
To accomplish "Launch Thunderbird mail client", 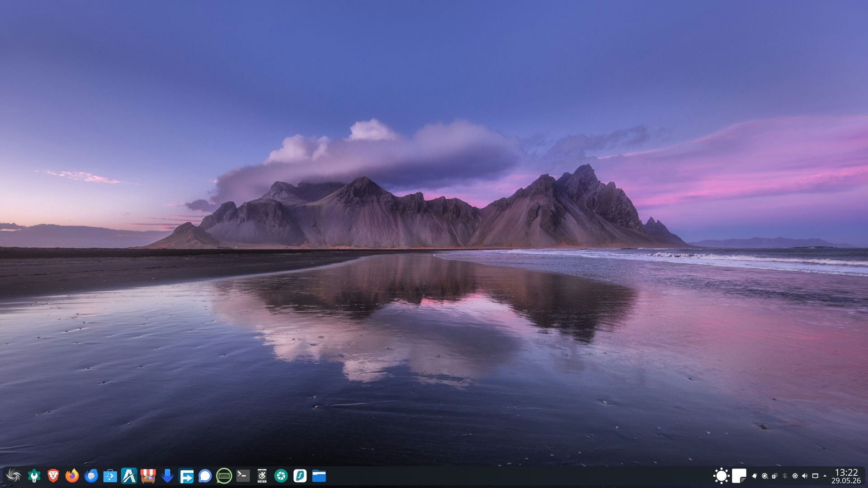I will pos(91,476).
